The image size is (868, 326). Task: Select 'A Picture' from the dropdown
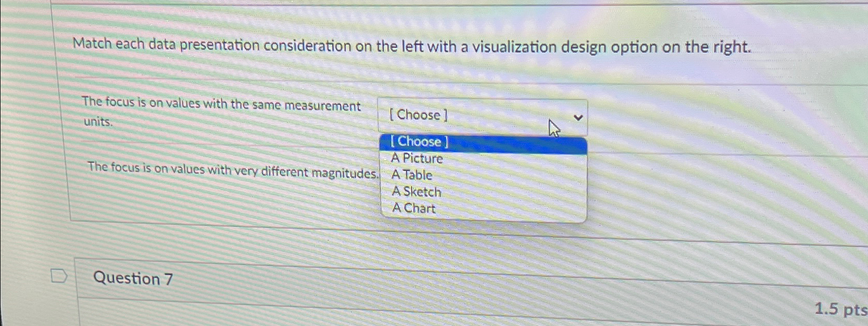[418, 159]
